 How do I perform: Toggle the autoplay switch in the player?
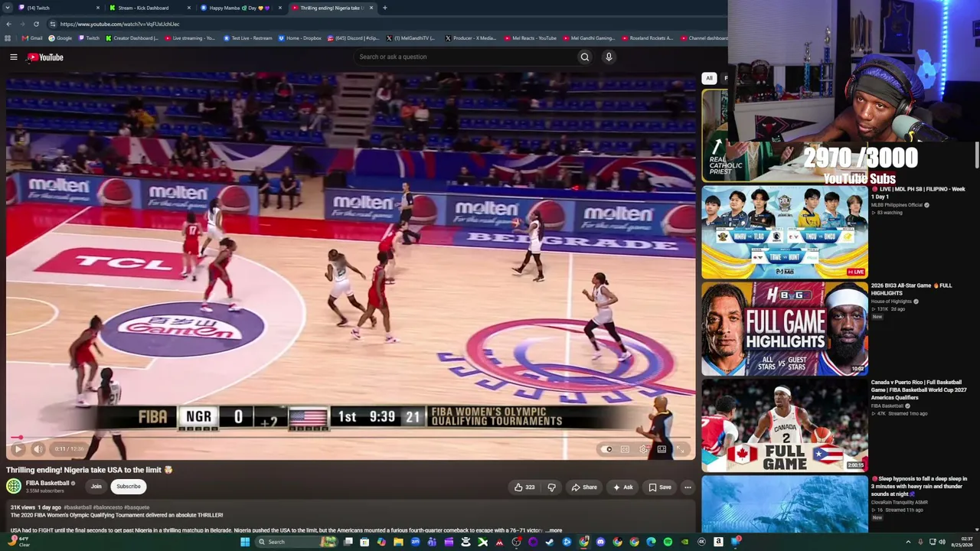(x=607, y=449)
